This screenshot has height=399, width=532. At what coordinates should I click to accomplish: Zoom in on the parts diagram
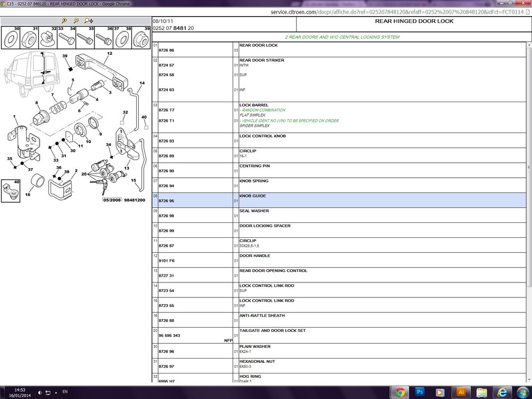click(64, 21)
